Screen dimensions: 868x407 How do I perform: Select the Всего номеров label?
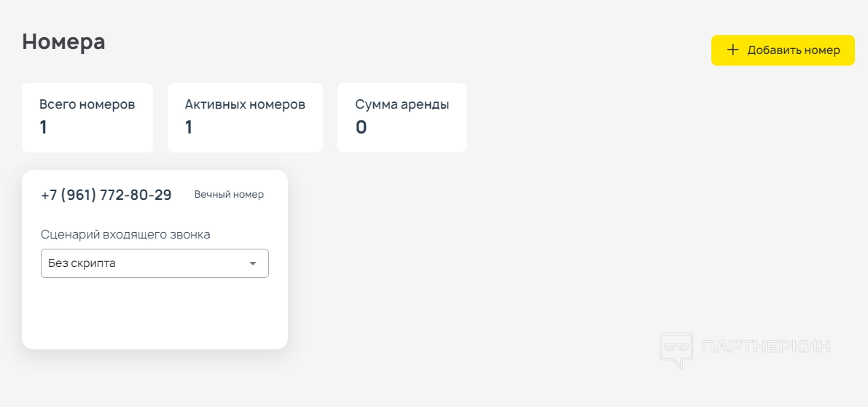click(x=87, y=104)
